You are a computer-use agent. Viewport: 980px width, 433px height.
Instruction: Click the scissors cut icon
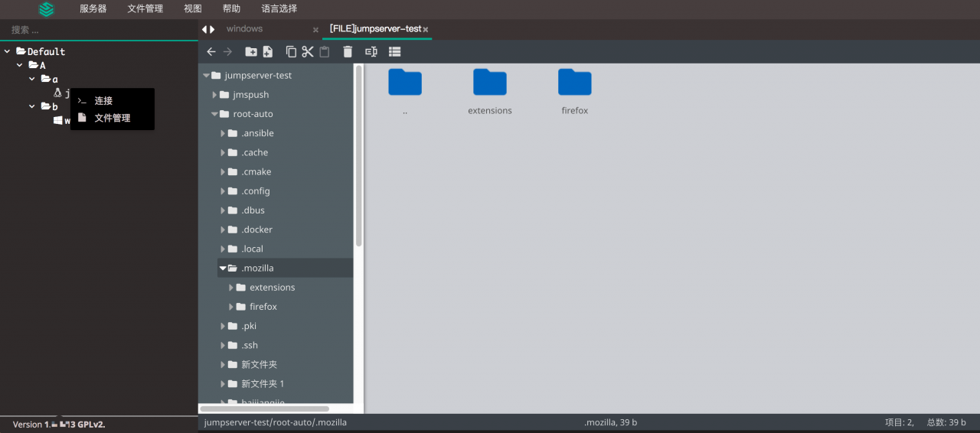[308, 52]
